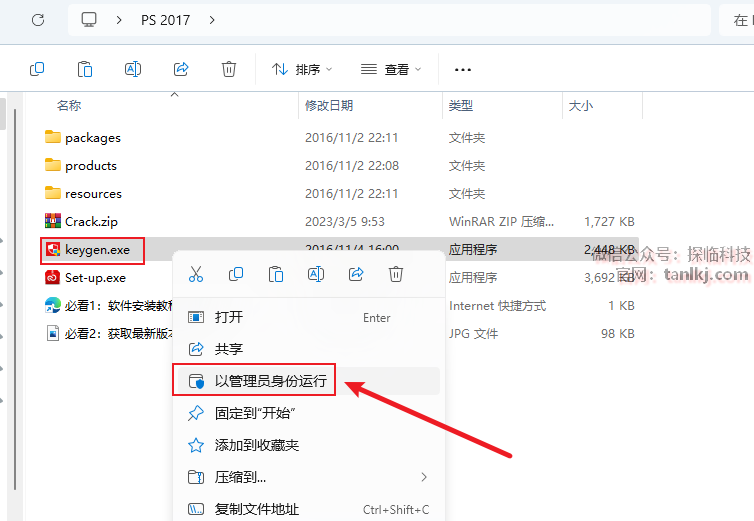This screenshot has height=521, width=754.
Task: Click the 必看1 Edge shortcut icon
Action: [x=52, y=305]
